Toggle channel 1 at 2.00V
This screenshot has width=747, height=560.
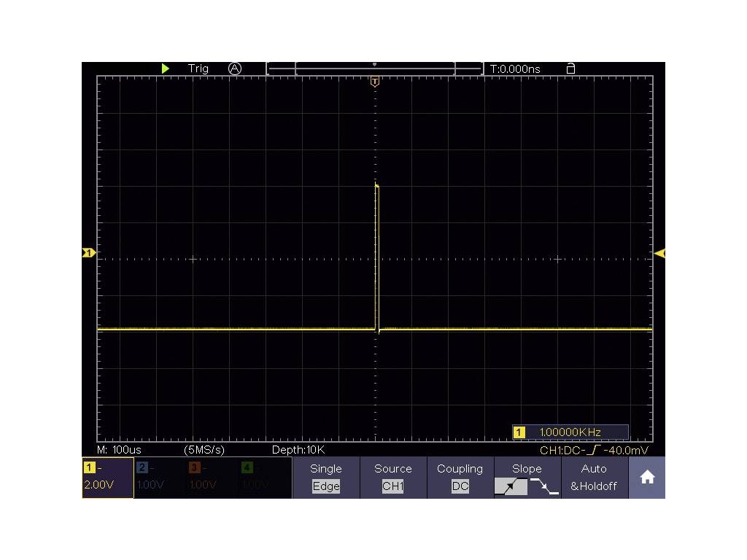[107, 478]
